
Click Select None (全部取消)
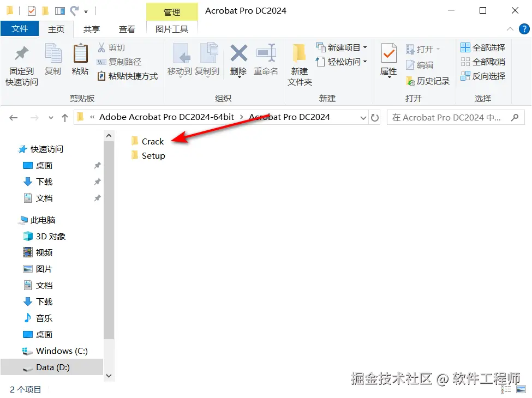click(483, 62)
